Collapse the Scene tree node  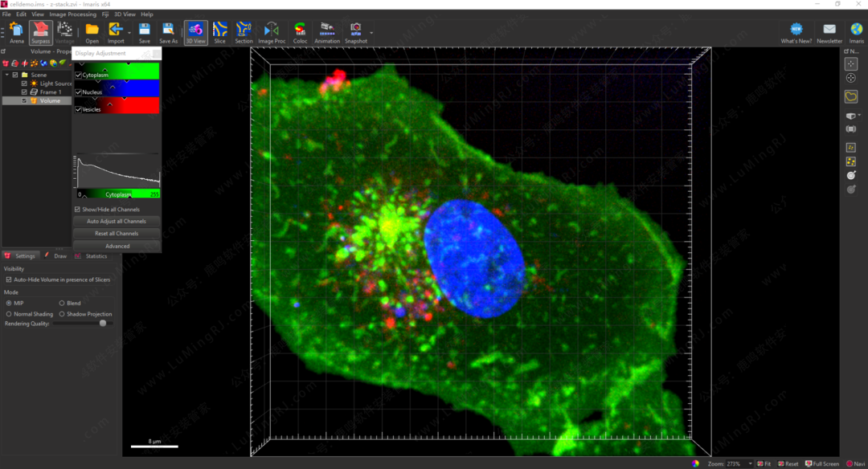click(x=7, y=75)
